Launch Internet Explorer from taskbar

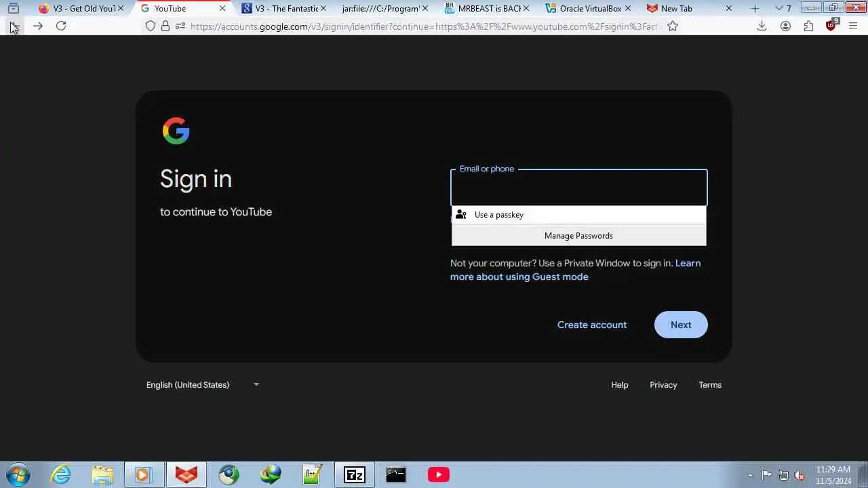[x=60, y=475]
